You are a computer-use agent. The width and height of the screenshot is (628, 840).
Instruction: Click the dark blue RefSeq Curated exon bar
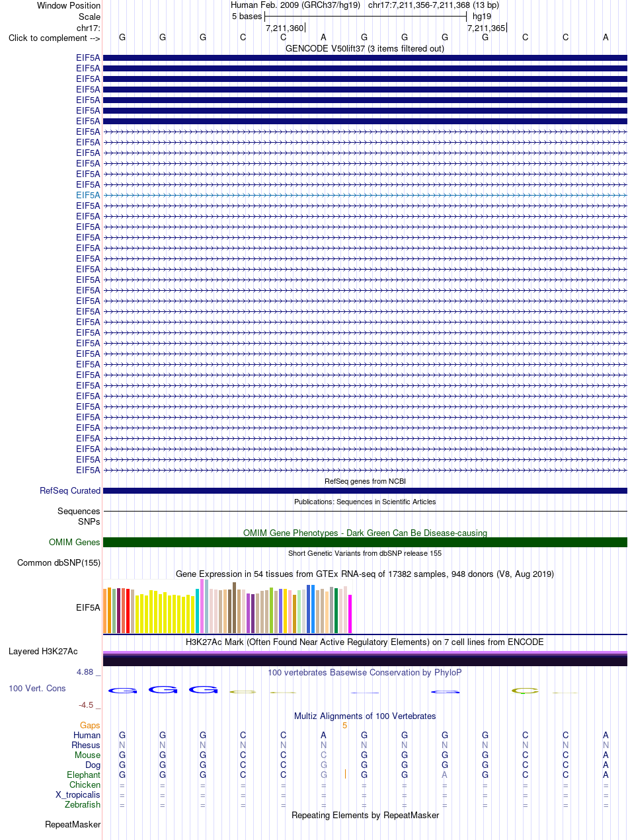365,491
